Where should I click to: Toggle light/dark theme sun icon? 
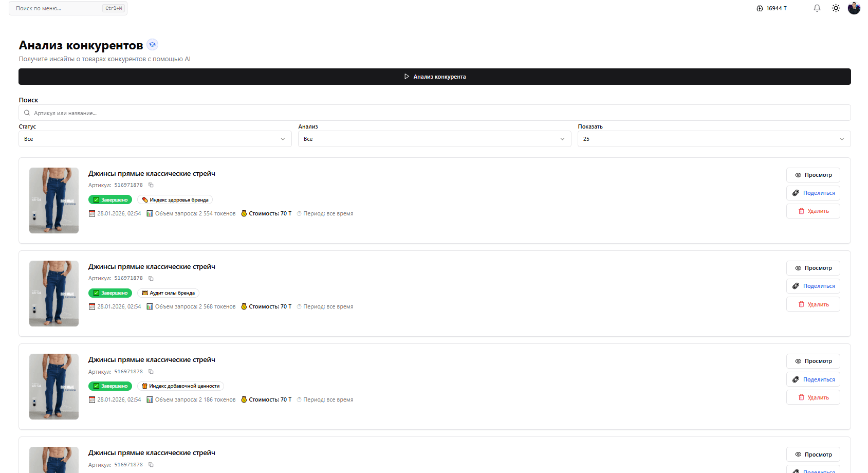pos(836,8)
